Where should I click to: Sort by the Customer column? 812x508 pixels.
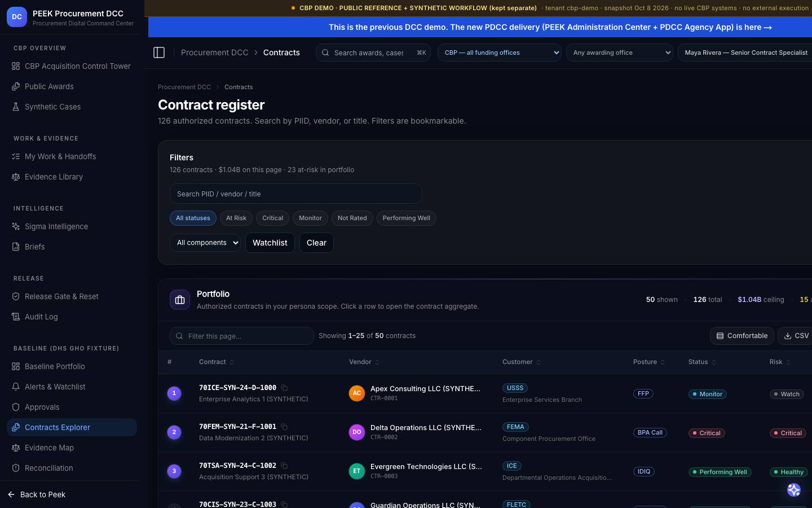[522, 362]
